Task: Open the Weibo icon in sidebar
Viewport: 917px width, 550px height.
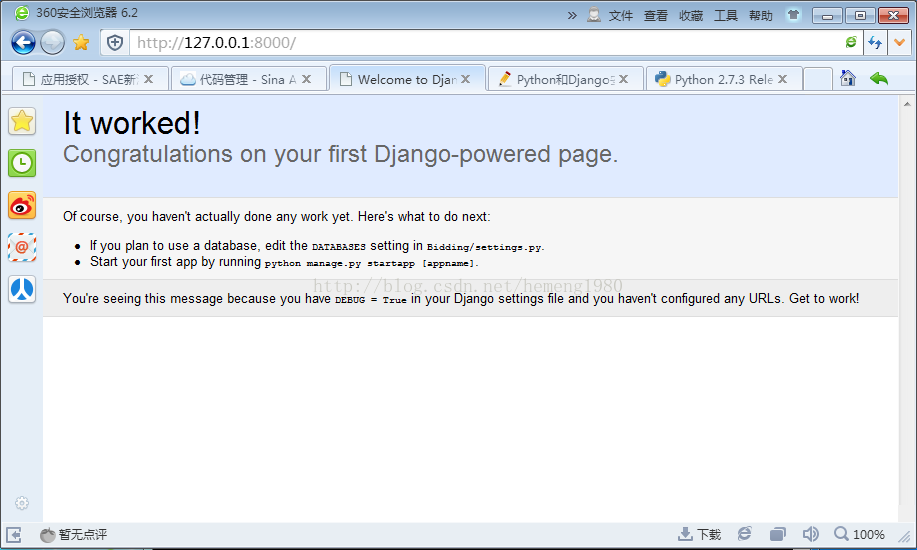Action: coord(22,205)
